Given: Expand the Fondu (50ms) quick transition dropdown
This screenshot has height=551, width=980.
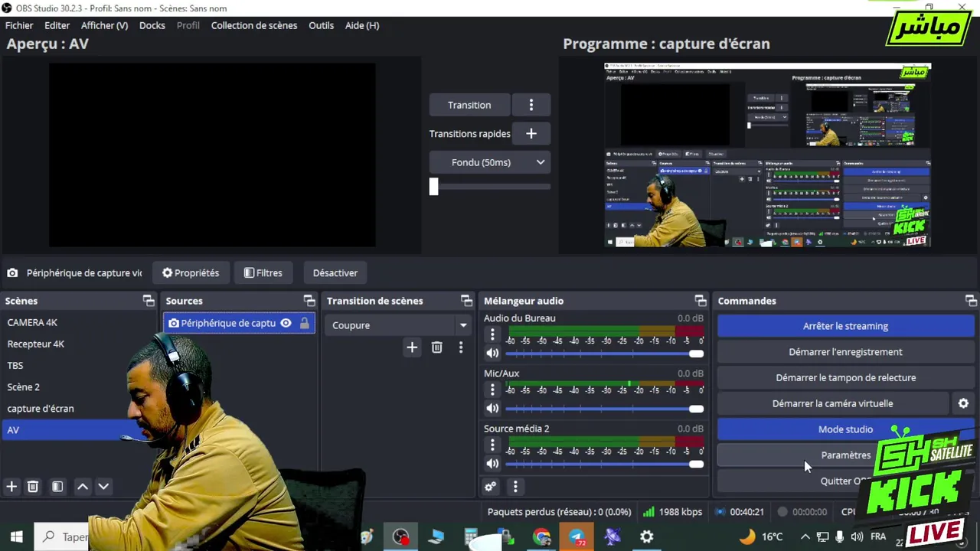Looking at the screenshot, I should click(489, 162).
